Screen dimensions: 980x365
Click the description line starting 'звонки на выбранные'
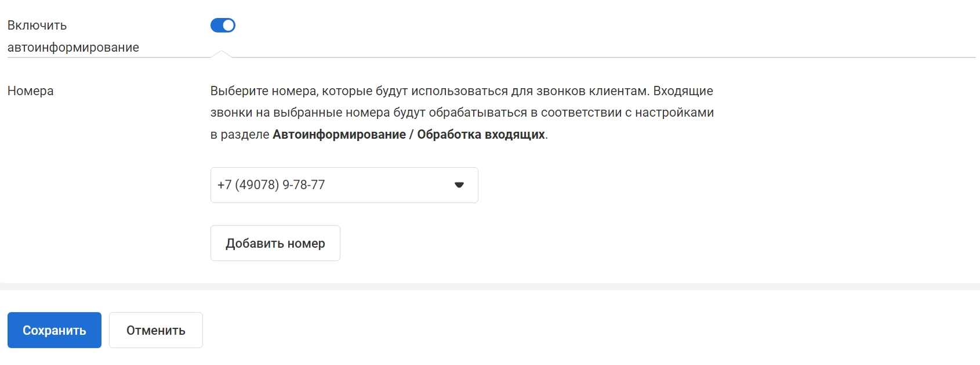[x=462, y=113]
